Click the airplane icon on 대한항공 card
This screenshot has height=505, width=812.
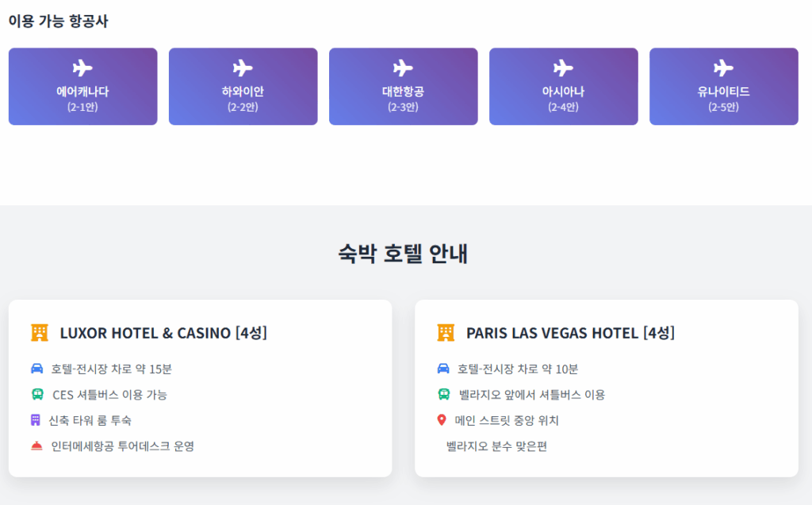click(403, 68)
